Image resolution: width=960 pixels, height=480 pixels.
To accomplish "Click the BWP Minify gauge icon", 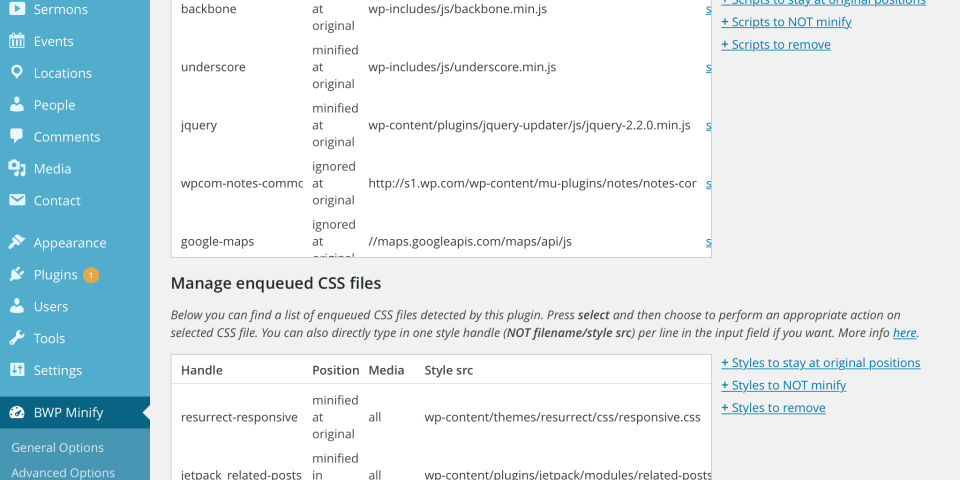I will [17, 412].
